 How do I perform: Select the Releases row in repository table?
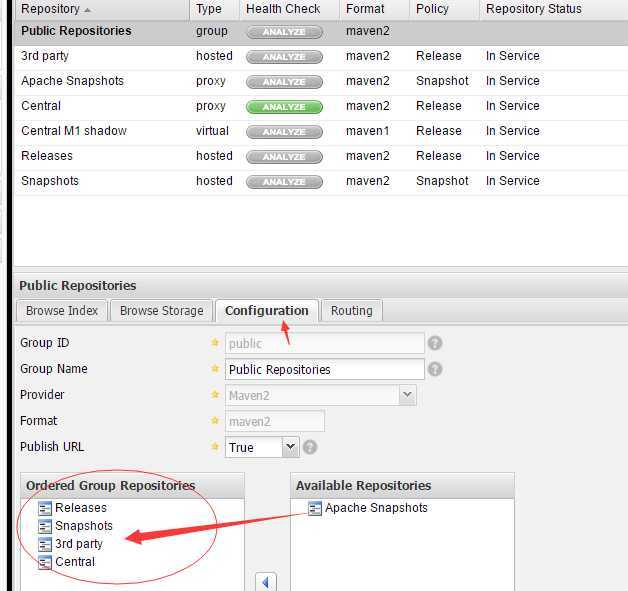[x=320, y=156]
